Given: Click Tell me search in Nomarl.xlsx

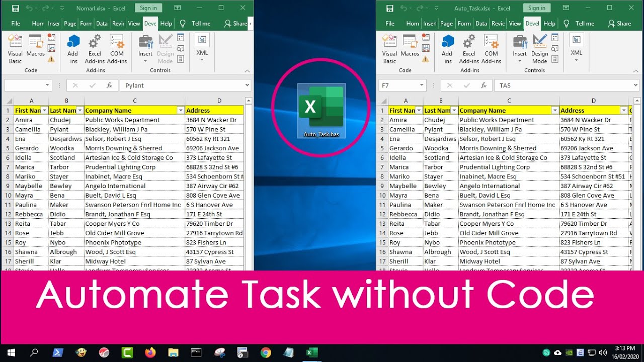Looking at the screenshot, I should coord(196,24).
